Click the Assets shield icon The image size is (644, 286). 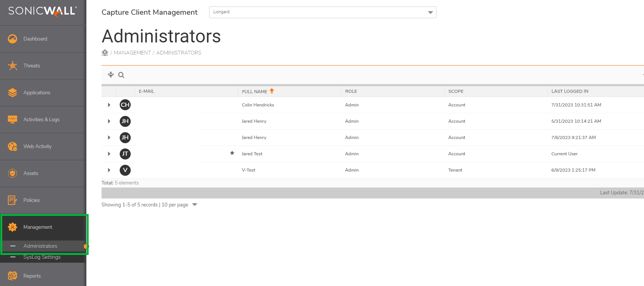tap(13, 173)
